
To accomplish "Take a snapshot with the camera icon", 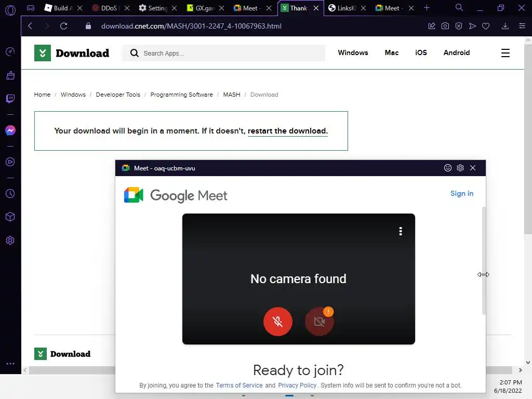I will (x=445, y=26).
